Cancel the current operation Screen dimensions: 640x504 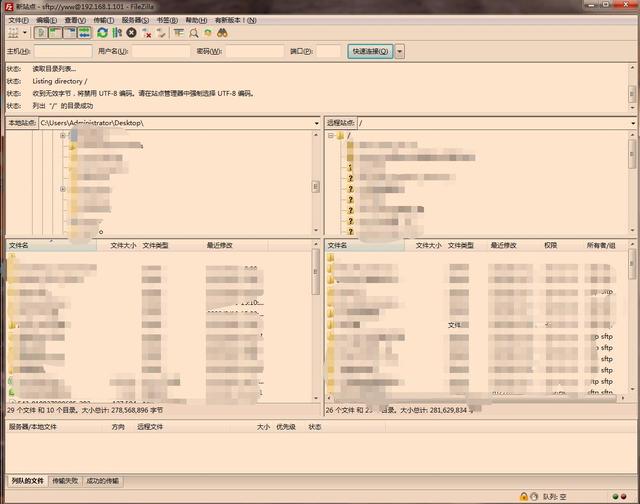[x=131, y=33]
